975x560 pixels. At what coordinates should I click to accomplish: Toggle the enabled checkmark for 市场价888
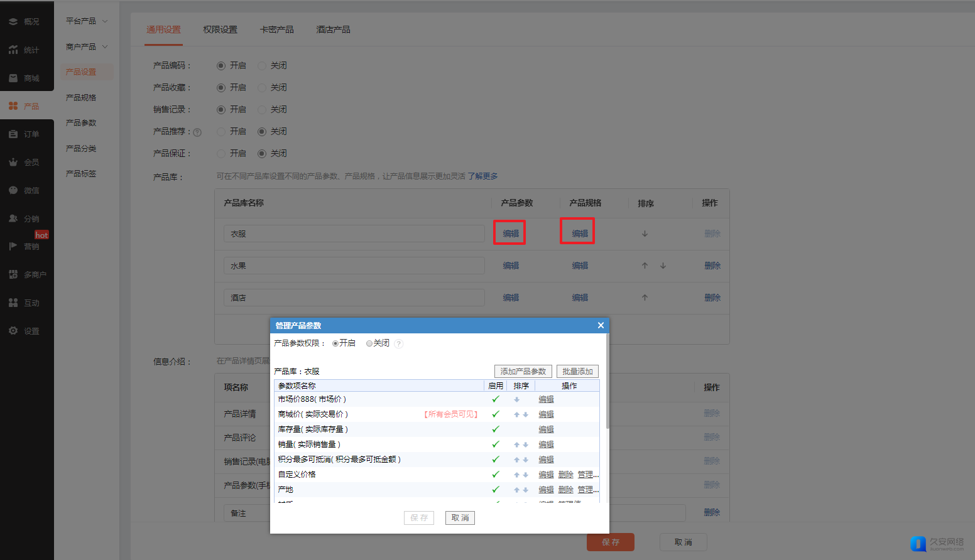click(x=495, y=399)
